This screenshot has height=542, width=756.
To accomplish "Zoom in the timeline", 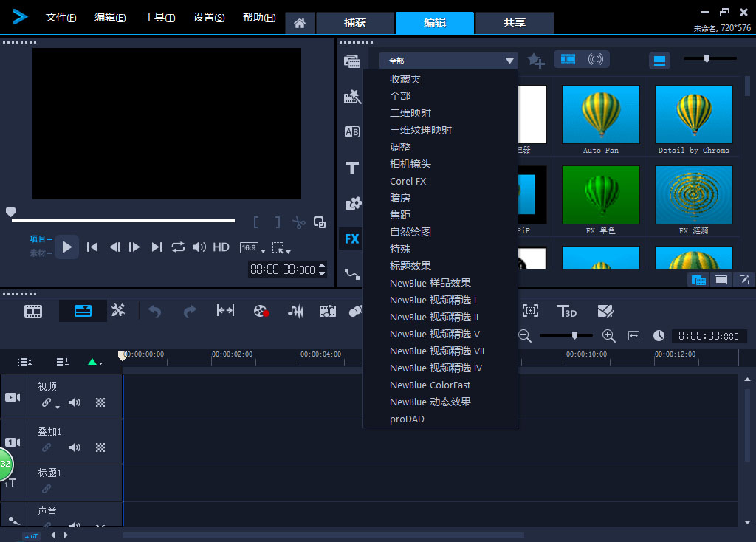I will pos(609,336).
